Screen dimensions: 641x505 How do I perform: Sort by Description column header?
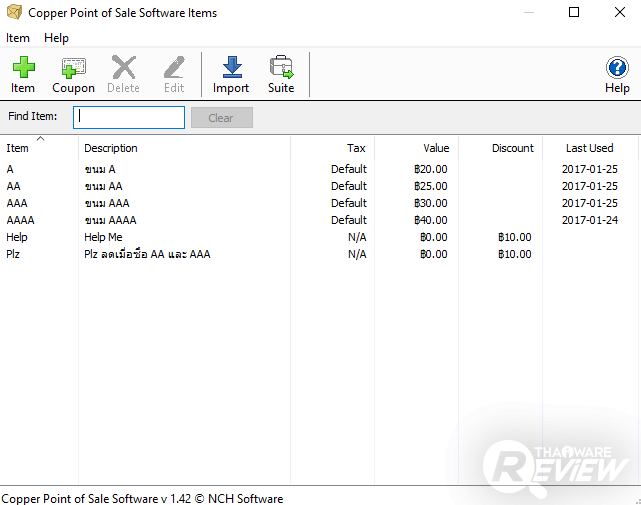point(184,148)
